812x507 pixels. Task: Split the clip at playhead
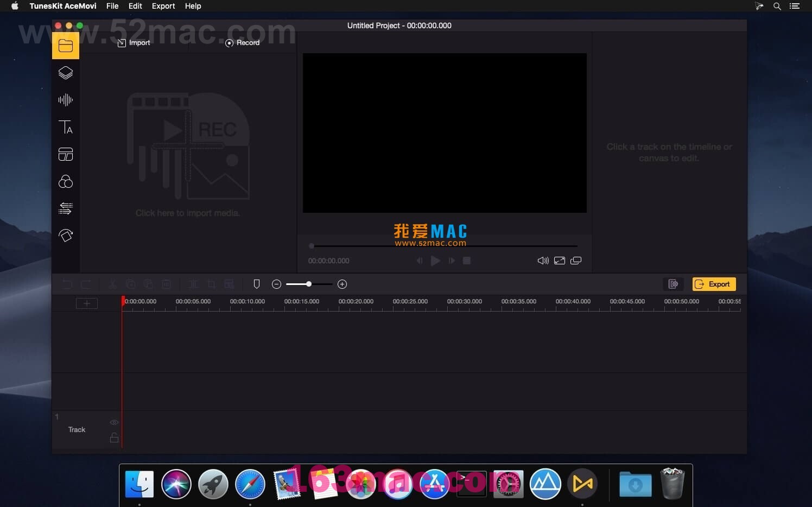pyautogui.click(x=193, y=284)
